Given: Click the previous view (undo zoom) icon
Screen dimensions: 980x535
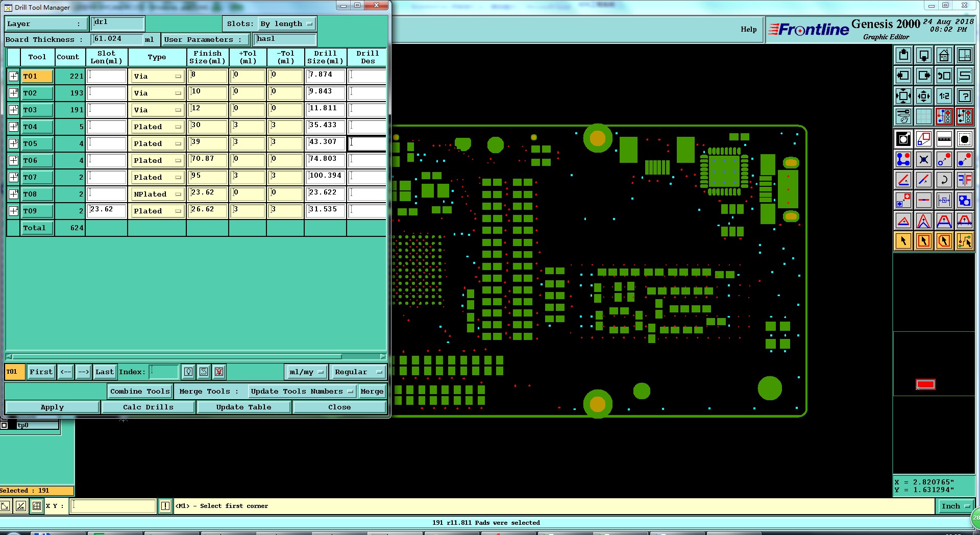Looking at the screenshot, I should pos(944,76).
